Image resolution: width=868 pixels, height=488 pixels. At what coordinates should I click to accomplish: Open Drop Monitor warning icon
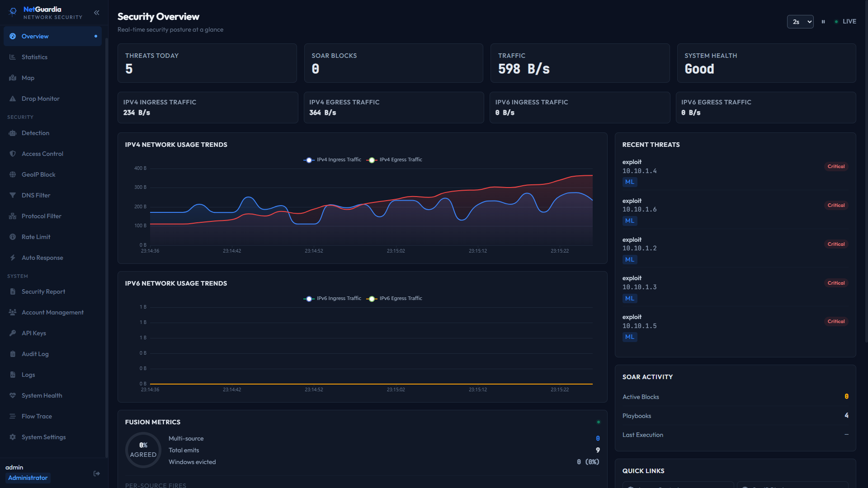coord(13,99)
